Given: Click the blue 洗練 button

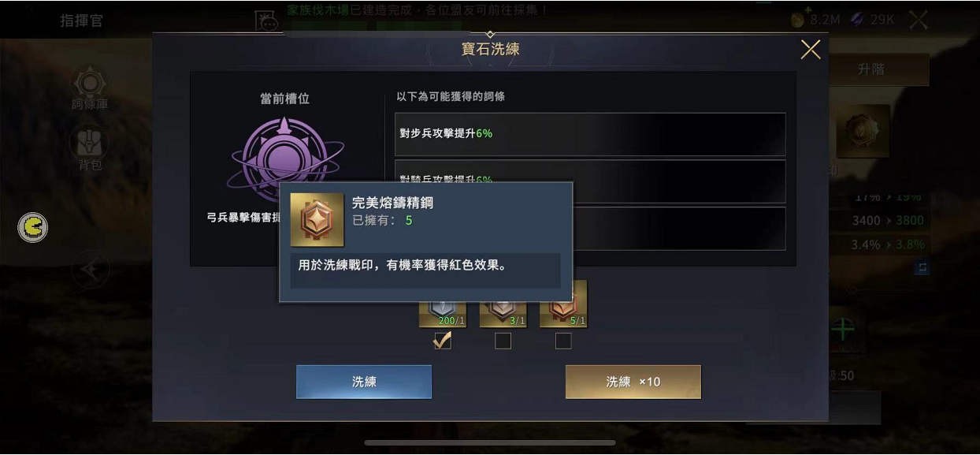Looking at the screenshot, I should point(364,382).
